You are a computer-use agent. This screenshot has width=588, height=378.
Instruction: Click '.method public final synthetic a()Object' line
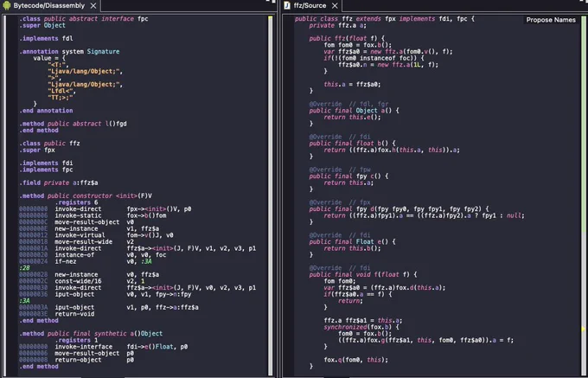[x=91, y=334]
